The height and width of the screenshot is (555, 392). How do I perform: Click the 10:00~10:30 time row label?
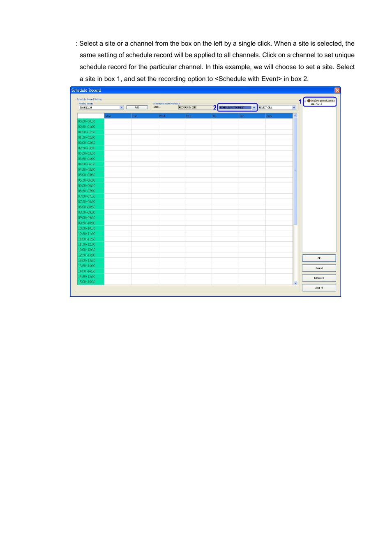[x=91, y=228]
